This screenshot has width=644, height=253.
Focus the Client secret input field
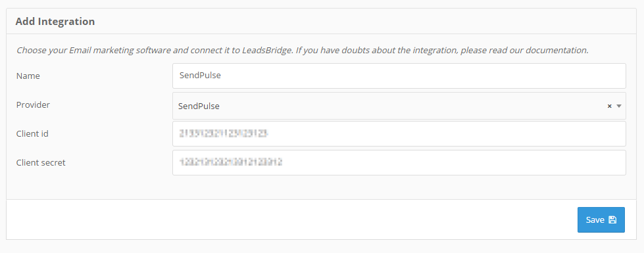399,162
